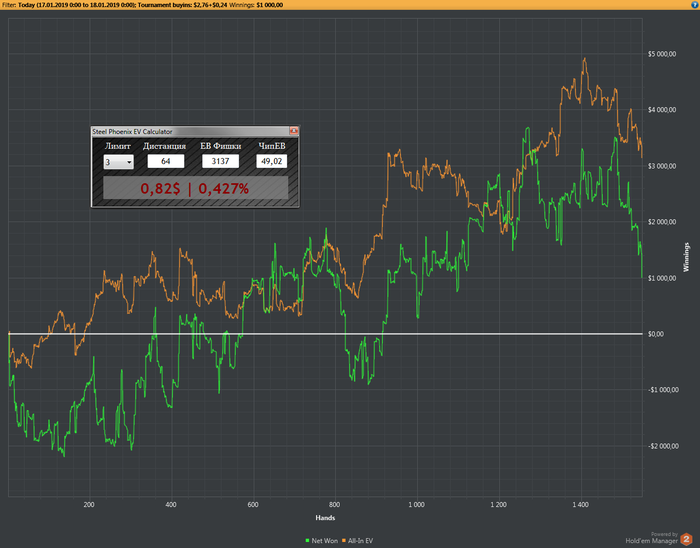Screen dimensions: 700x548
Task: Click the 200 hands axis tick label
Action: (x=89, y=504)
